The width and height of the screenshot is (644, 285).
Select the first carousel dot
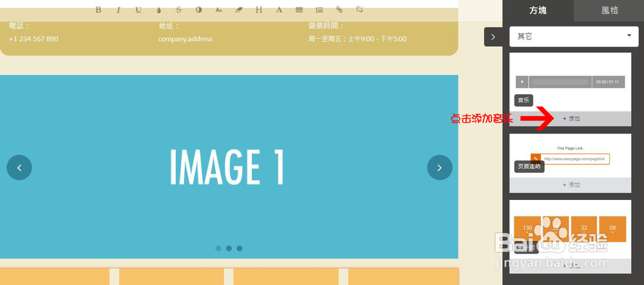tap(218, 248)
